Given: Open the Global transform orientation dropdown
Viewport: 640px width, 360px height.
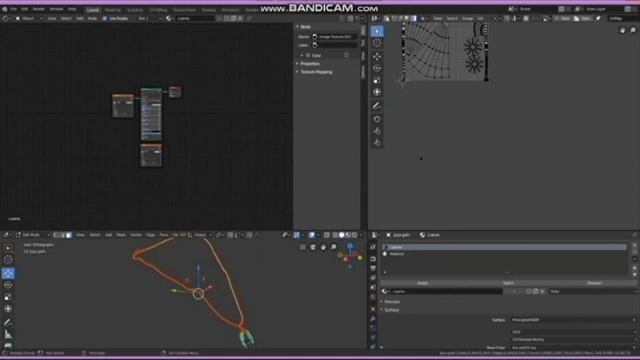Looking at the screenshot, I should [x=200, y=235].
